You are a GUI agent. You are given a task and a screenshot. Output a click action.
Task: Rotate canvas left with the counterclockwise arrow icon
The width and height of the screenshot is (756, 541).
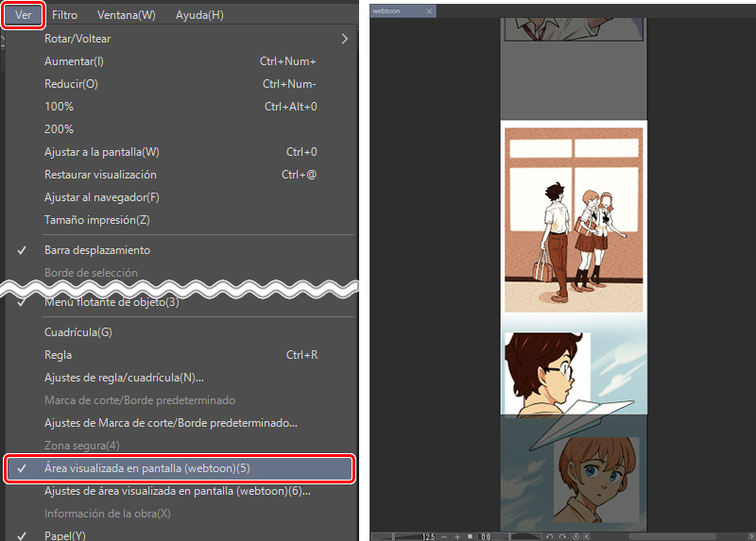click(x=550, y=535)
